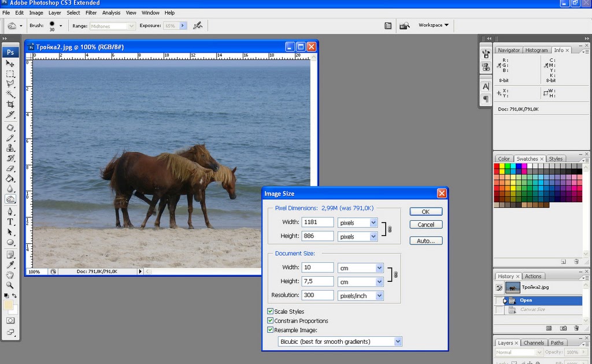Switch to the Histogram tab

pyautogui.click(x=536, y=50)
